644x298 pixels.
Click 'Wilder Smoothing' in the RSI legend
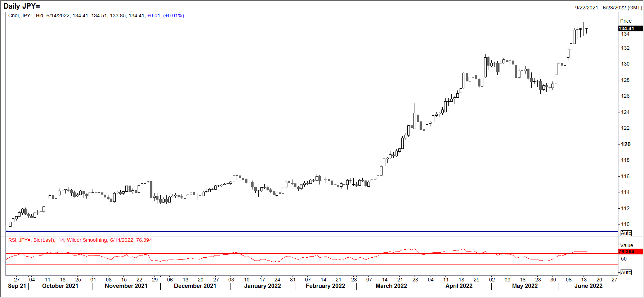coord(87,240)
